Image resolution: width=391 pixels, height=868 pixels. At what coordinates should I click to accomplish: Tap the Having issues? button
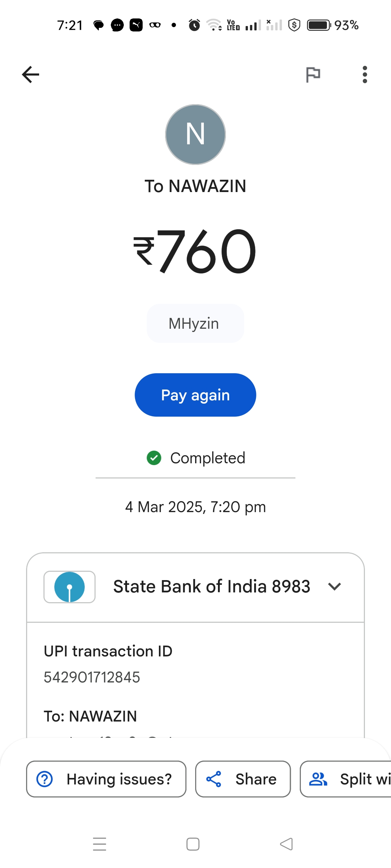(x=106, y=779)
